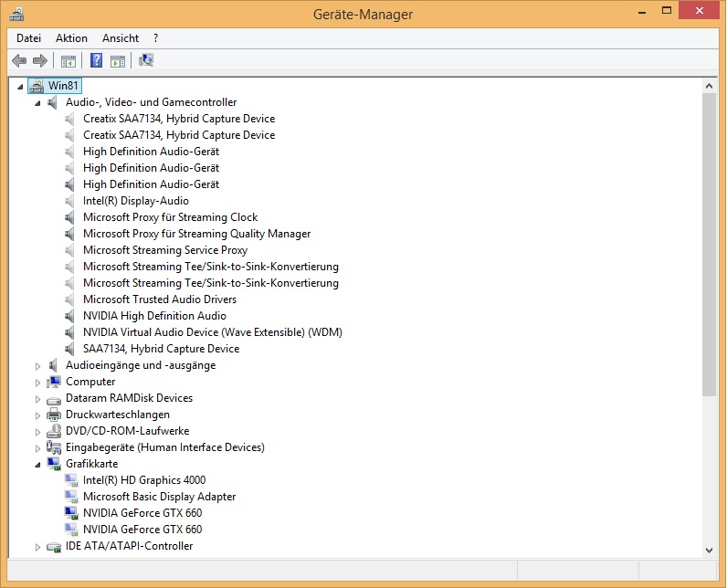Click icon next to Microsoft Basic Display Adapter
This screenshot has height=588, width=727.
pos(71,497)
